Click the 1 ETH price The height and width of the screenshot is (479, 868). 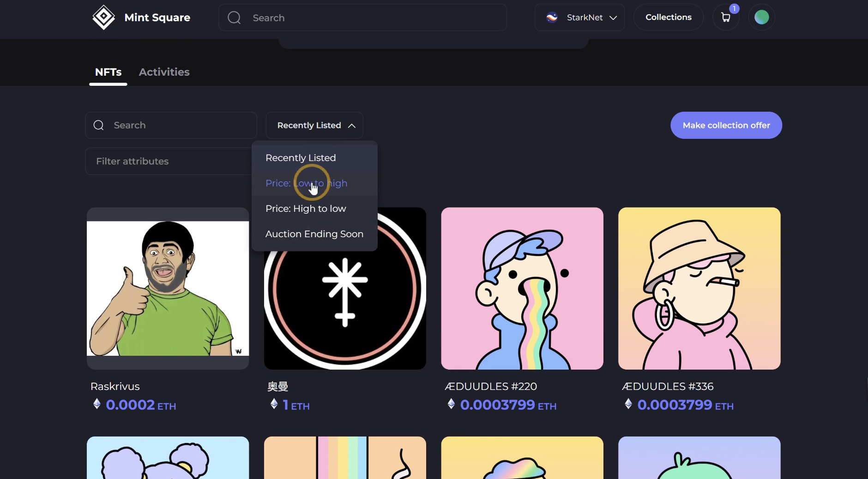point(296,405)
